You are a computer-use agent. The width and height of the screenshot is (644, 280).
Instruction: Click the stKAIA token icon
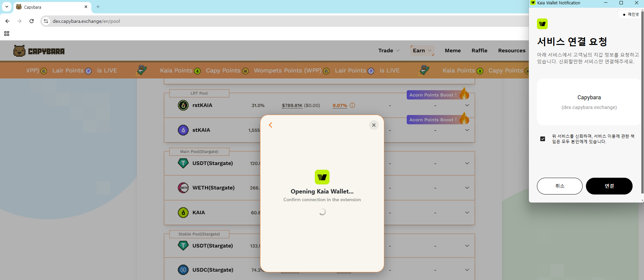pos(183,130)
